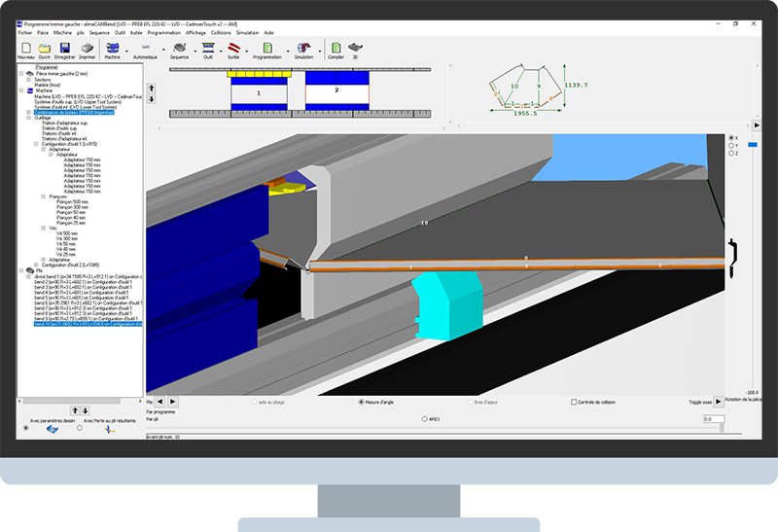Select the Mesure d'angle radio button
This screenshot has width=778, height=532.
coord(362,402)
